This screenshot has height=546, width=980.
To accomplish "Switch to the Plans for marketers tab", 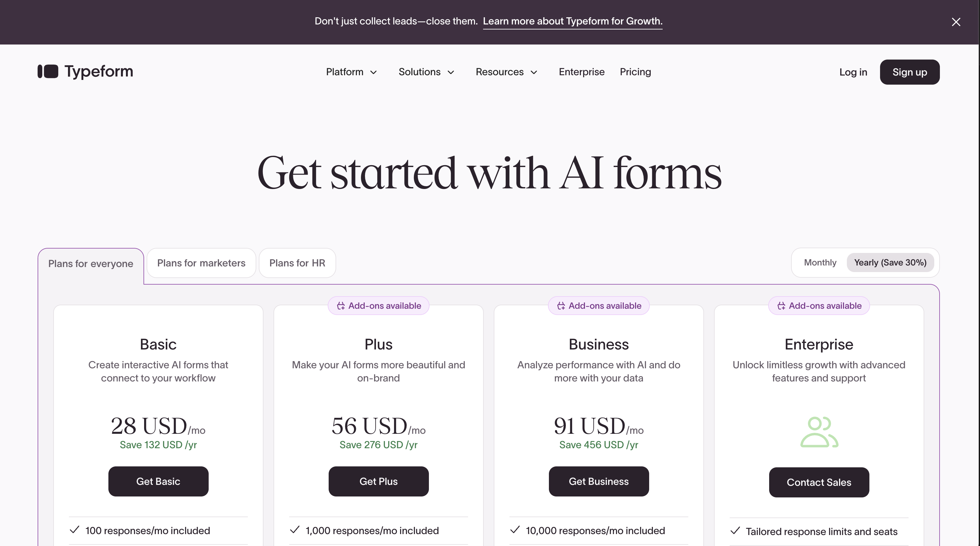I will coord(201,263).
